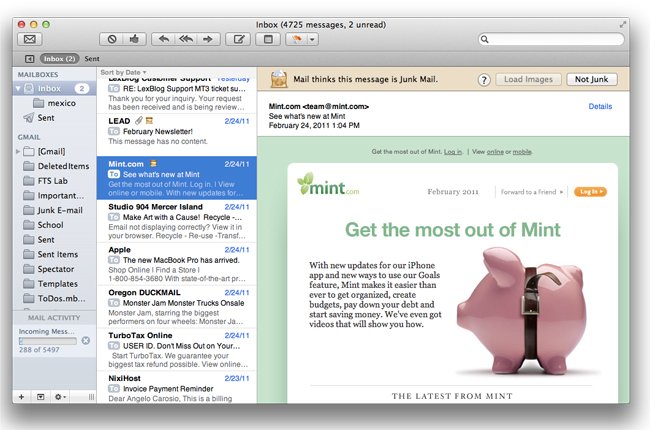Open the mexico folder

pos(55,103)
